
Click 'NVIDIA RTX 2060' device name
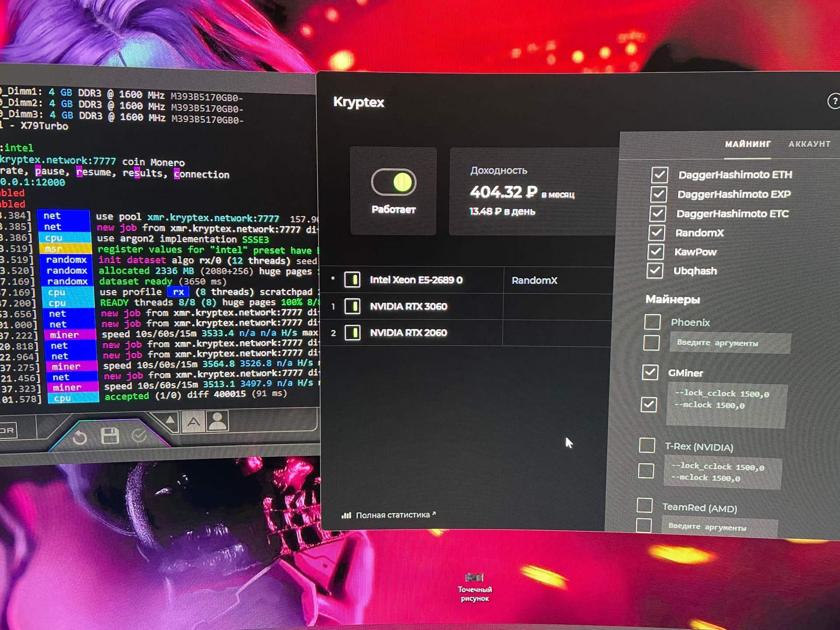pos(408,333)
